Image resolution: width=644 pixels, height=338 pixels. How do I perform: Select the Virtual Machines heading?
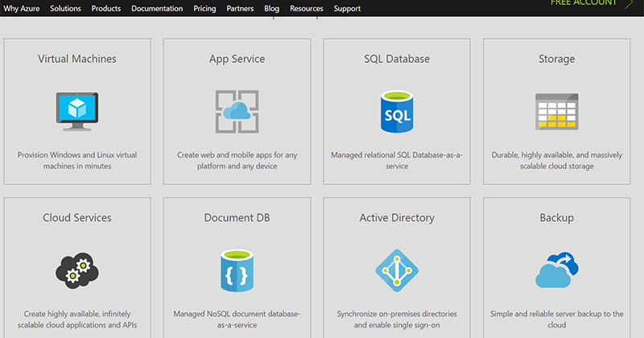77,59
